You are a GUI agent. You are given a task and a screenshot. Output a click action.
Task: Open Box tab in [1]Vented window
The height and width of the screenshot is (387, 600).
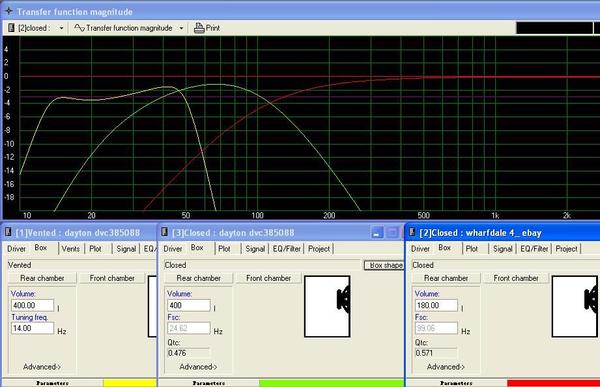tap(41, 248)
